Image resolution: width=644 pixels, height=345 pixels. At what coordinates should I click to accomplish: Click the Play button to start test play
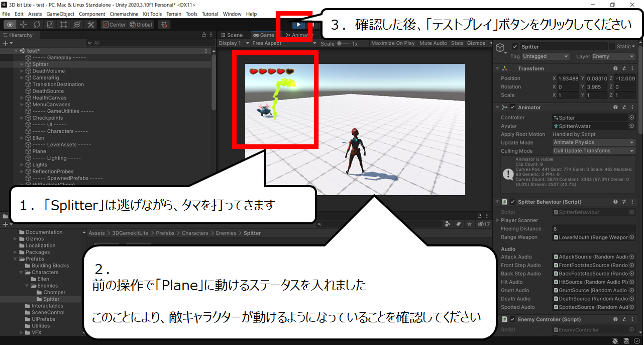pyautogui.click(x=298, y=24)
